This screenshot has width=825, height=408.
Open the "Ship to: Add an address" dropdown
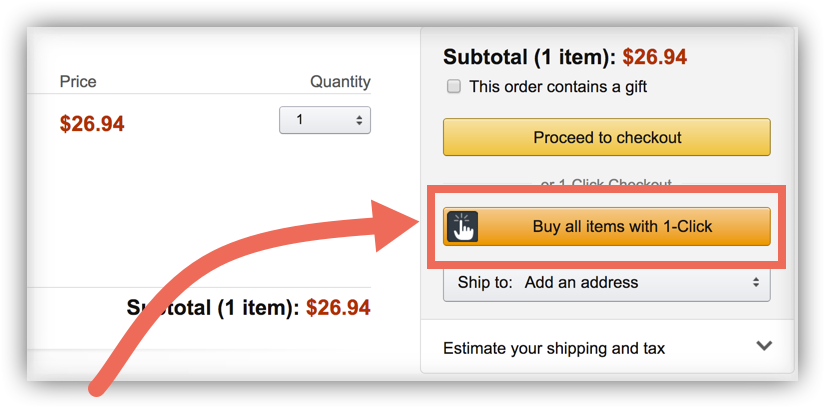coord(606,282)
